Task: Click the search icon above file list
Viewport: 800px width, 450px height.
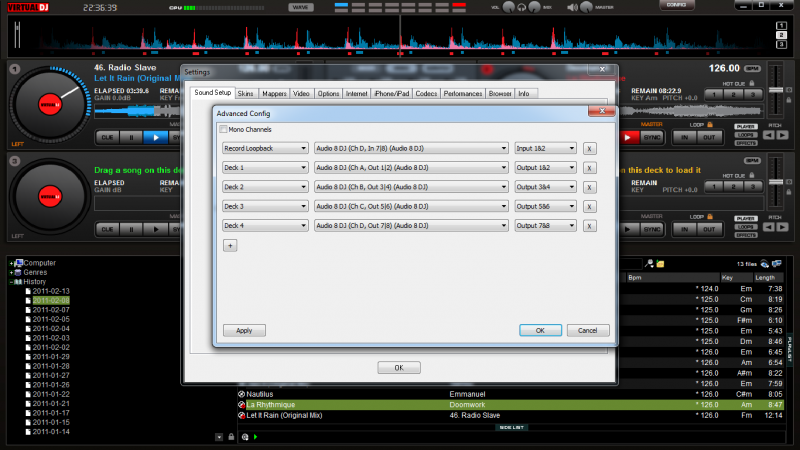Action: click(x=649, y=263)
